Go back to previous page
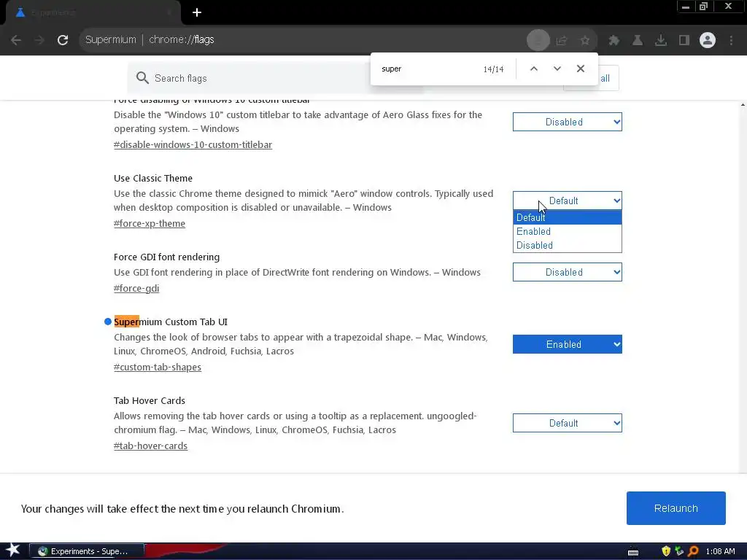Image resolution: width=747 pixels, height=560 pixels. (16, 40)
